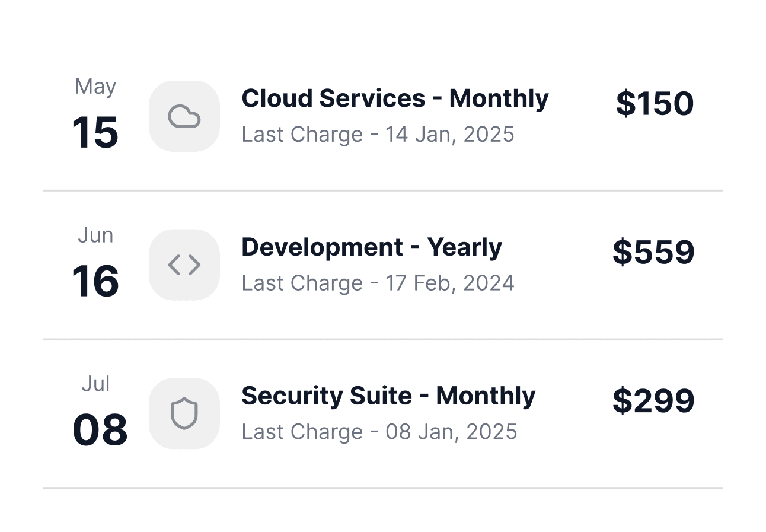This screenshot has width=766, height=532.
Task: Select the Jun month label
Action: point(95,235)
